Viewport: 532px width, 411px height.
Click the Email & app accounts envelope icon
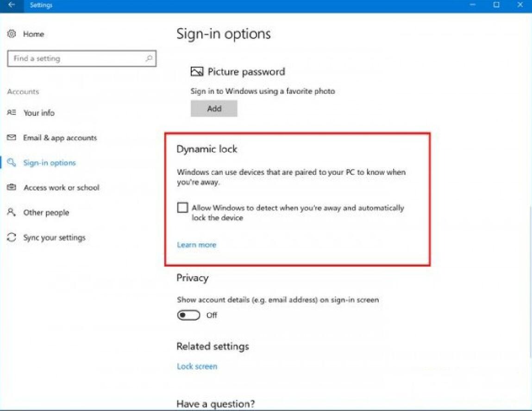pos(12,138)
